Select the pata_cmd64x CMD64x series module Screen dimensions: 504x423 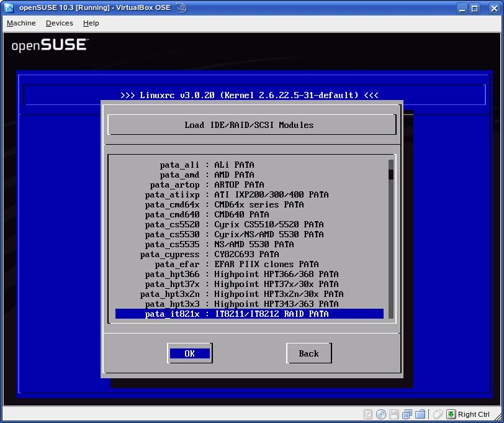250,204
